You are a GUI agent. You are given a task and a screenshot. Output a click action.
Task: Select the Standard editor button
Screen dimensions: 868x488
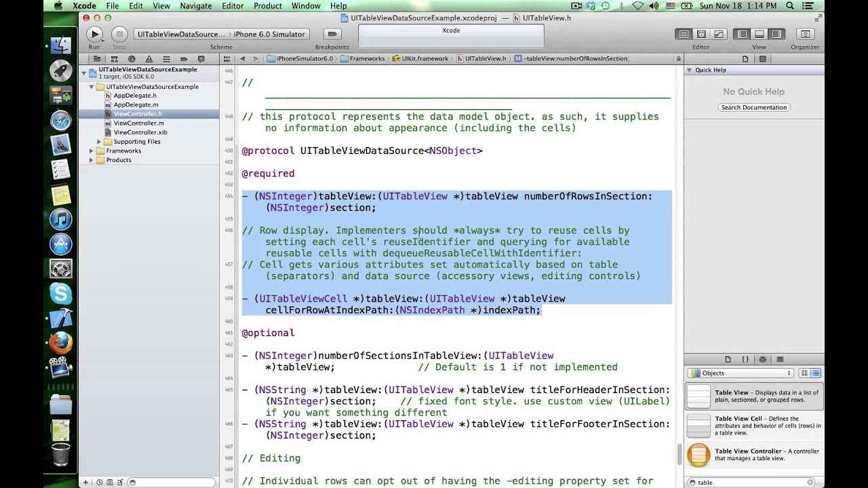(x=684, y=34)
